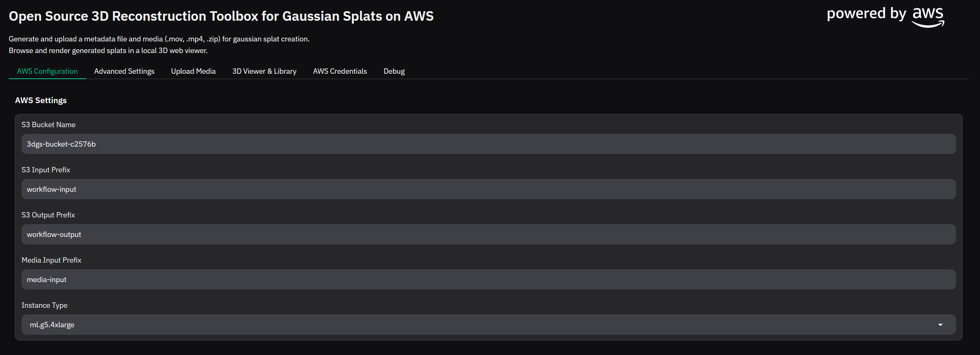Click the 'Generate and upload a metadata file' description
Screen dimensions: 980x355
[159, 39]
